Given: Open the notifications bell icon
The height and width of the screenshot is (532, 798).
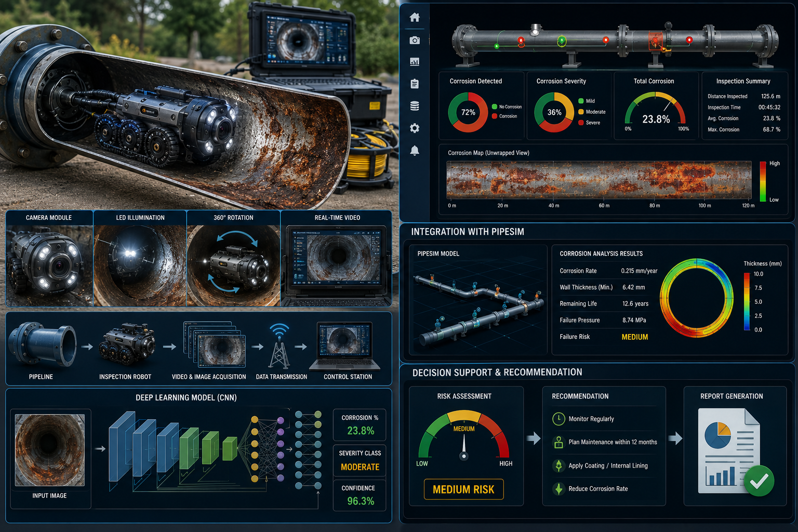Looking at the screenshot, I should click(415, 151).
